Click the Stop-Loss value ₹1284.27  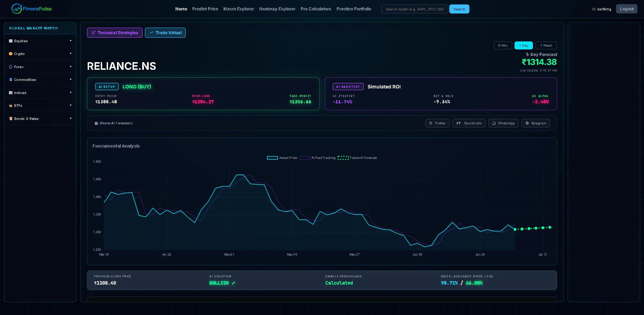[x=203, y=102]
